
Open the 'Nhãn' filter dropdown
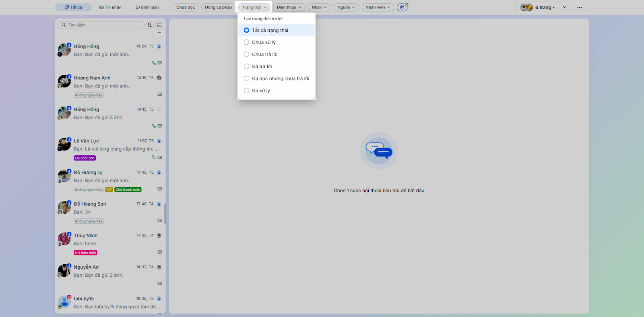(x=319, y=7)
